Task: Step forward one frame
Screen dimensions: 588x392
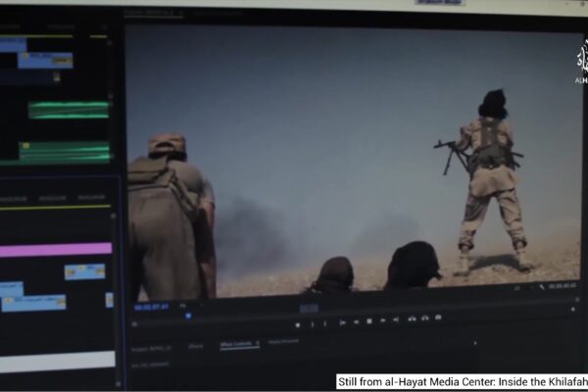Action: pos(383,320)
